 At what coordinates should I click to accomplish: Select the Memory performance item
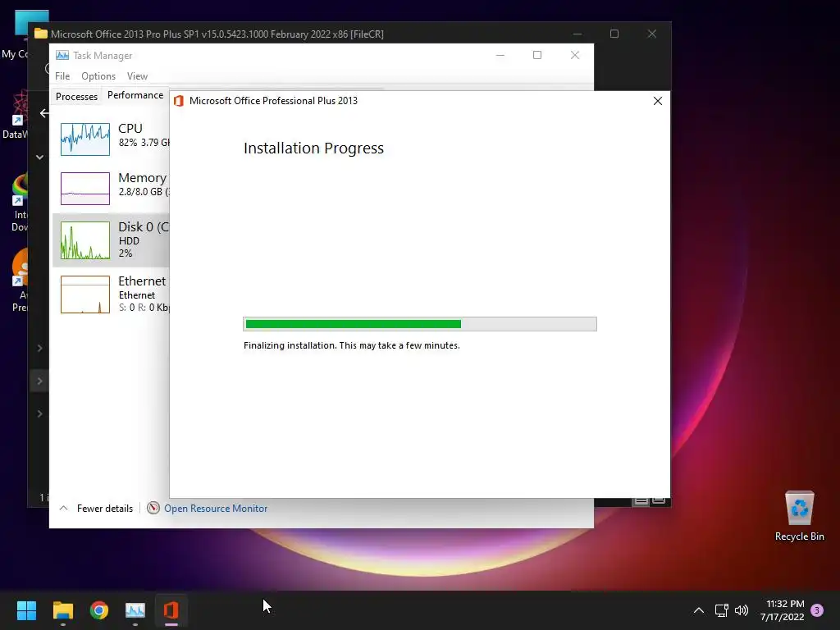[111, 188]
